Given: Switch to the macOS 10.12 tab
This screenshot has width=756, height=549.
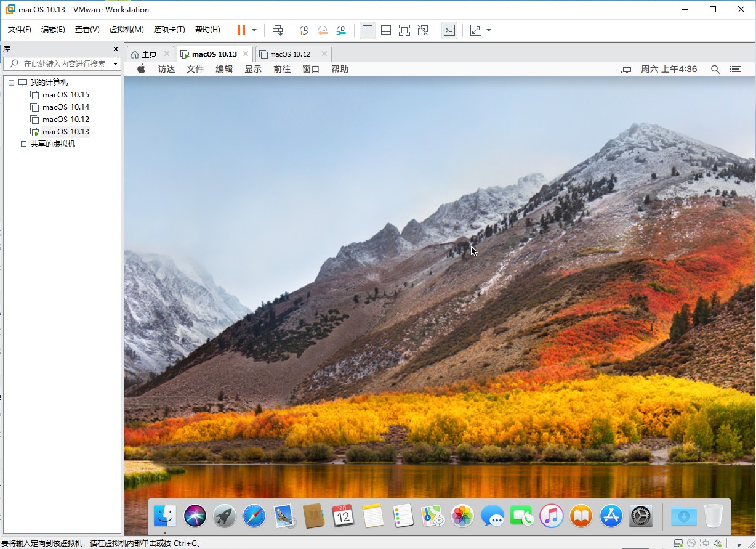Looking at the screenshot, I should (x=289, y=54).
